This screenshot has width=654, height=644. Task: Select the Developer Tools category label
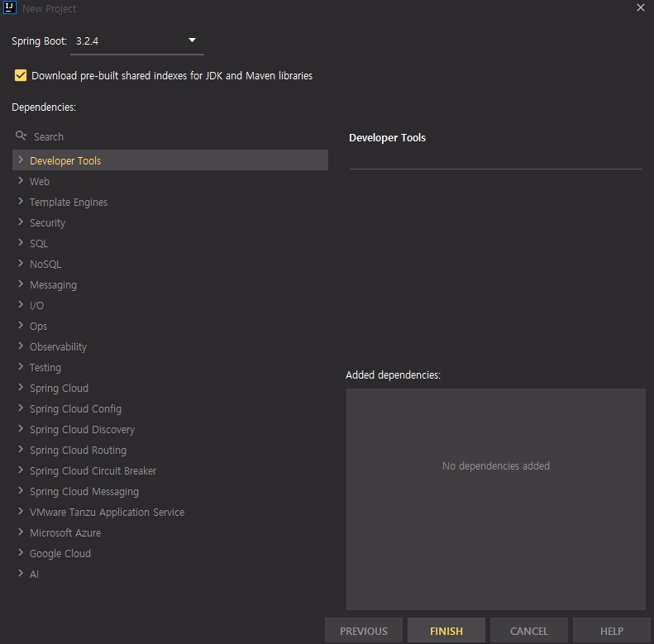click(65, 161)
